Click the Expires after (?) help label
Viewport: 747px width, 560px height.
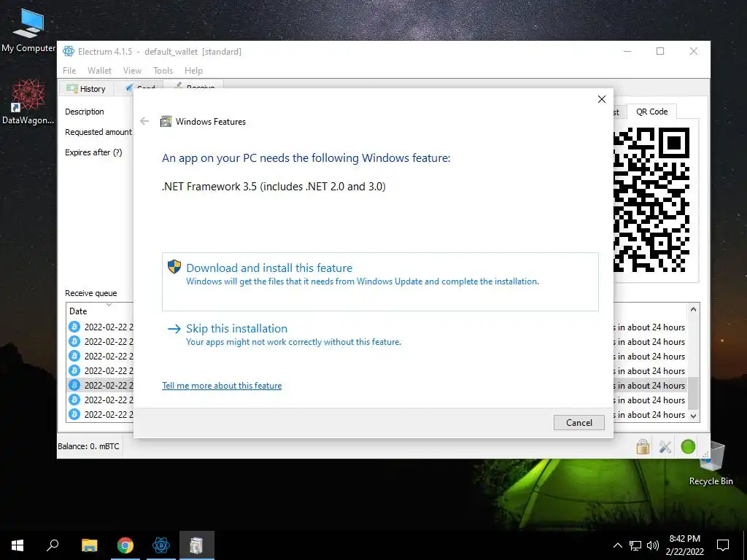pos(93,152)
